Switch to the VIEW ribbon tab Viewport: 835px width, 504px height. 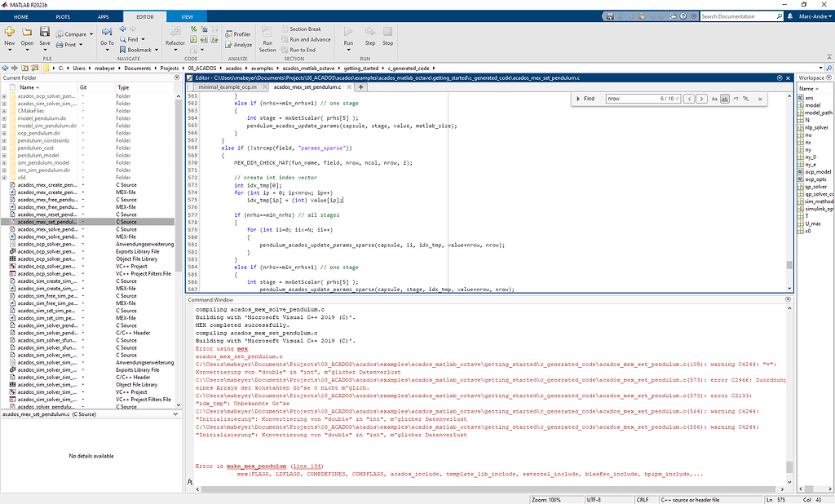coord(187,17)
